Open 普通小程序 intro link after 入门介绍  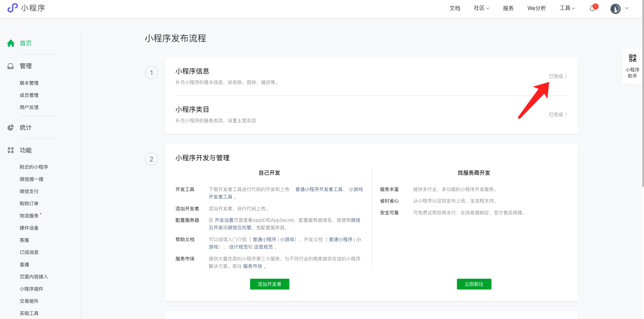click(265, 239)
